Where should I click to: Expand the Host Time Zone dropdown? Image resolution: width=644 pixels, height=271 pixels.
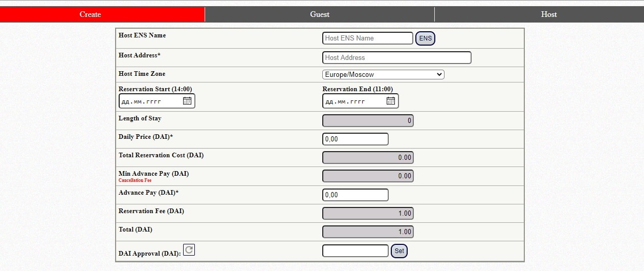pyautogui.click(x=383, y=74)
